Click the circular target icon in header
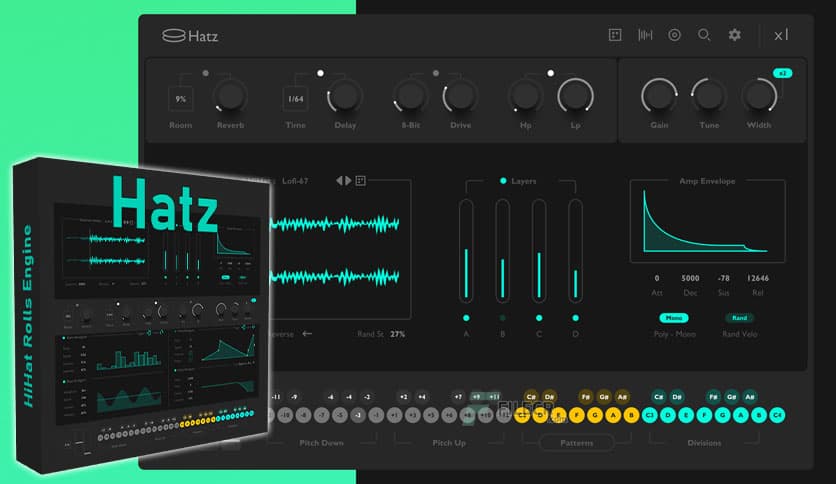This screenshot has height=484, width=836. coord(674,35)
